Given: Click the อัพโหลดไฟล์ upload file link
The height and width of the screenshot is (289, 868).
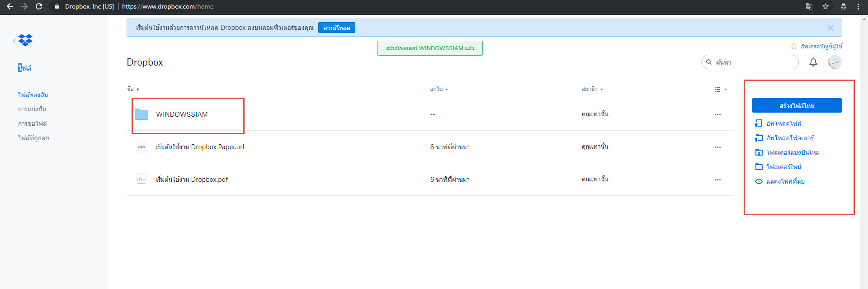Looking at the screenshot, I should click(784, 123).
